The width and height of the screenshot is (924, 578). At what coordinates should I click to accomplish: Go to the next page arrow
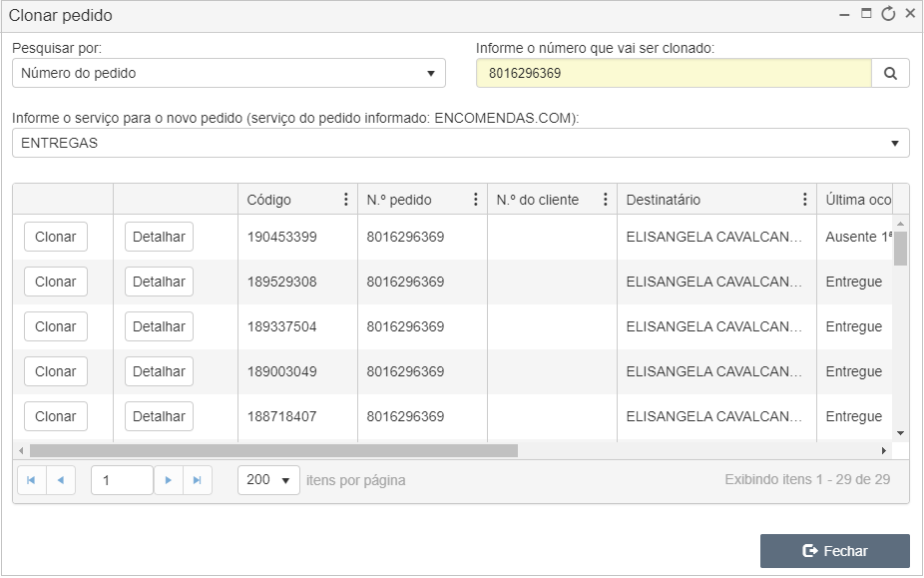pos(169,480)
